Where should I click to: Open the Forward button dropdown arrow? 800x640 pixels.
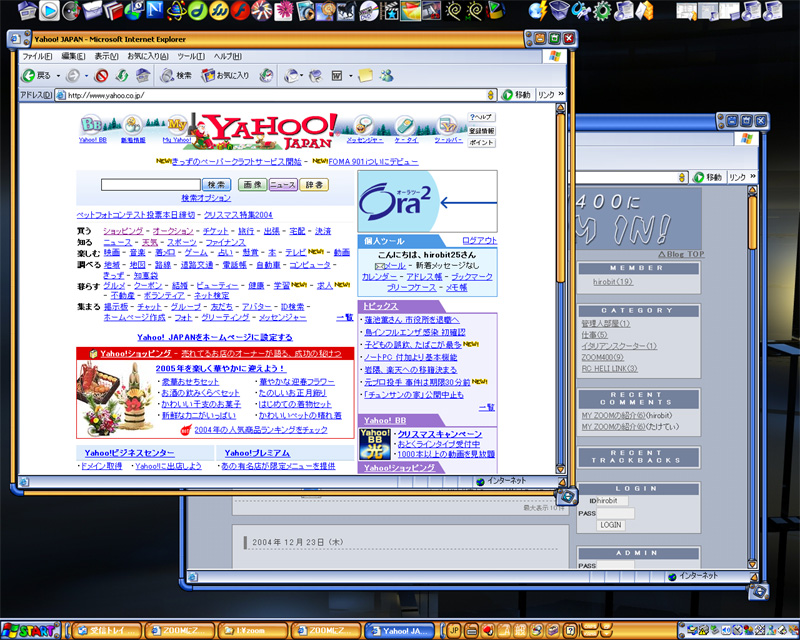point(87,75)
